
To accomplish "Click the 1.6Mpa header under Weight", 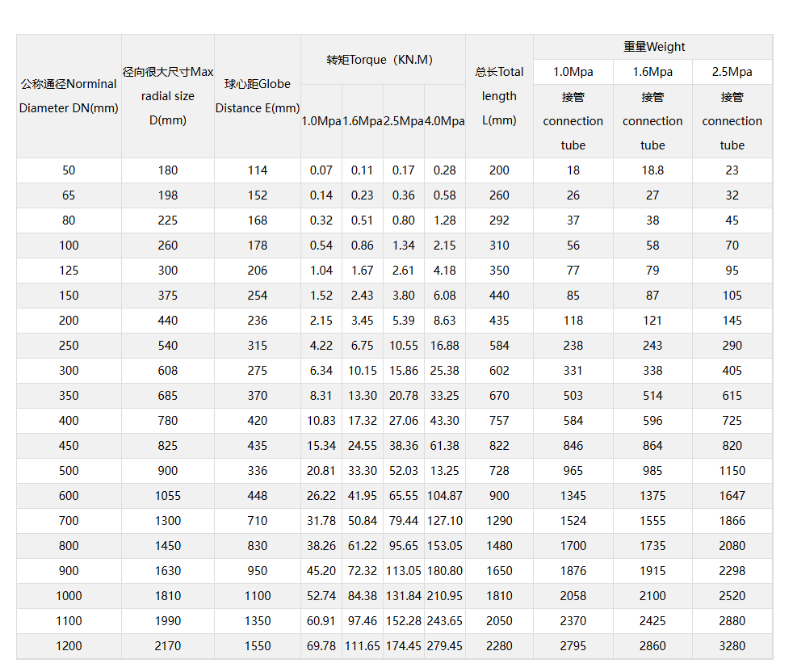I will 652,72.
